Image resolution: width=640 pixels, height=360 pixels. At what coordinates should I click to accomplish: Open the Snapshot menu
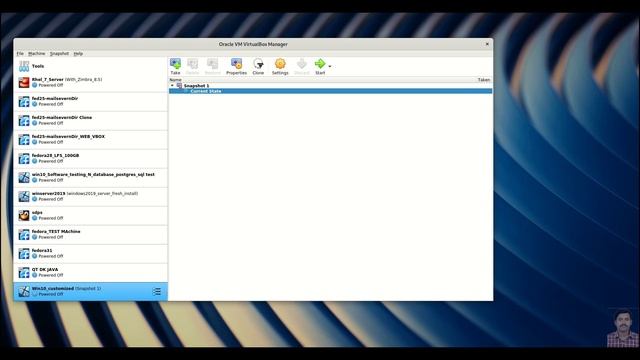[59, 53]
